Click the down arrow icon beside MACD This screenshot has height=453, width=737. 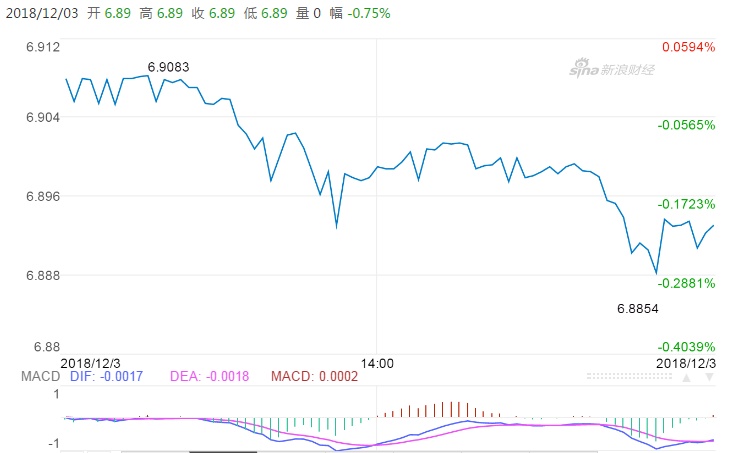[x=709, y=378]
